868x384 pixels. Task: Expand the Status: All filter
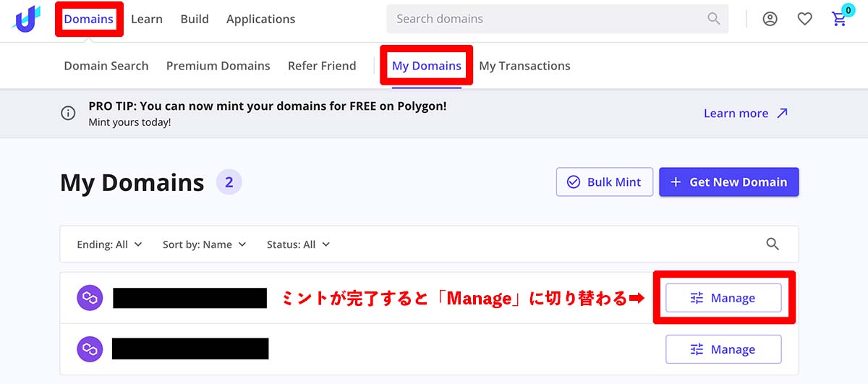click(299, 244)
